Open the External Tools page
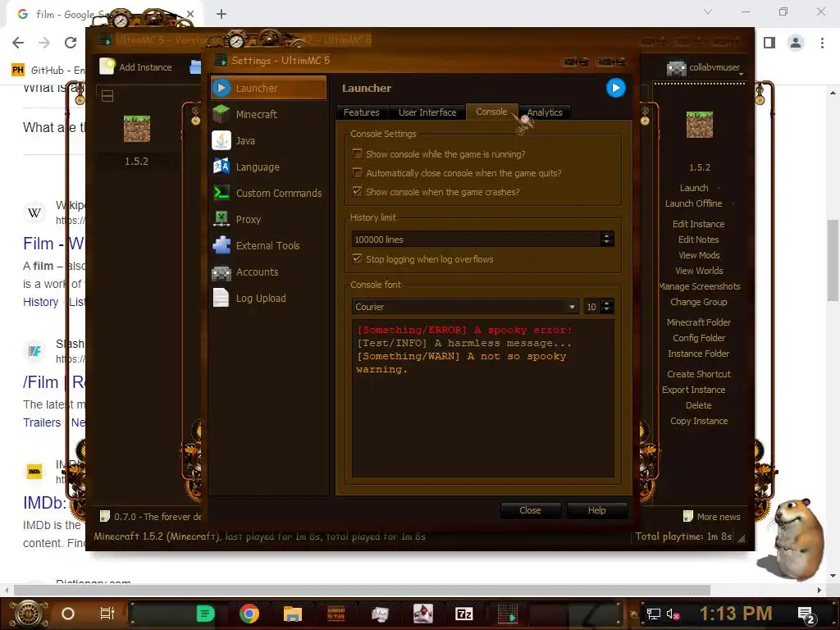This screenshot has width=840, height=630. [x=268, y=245]
